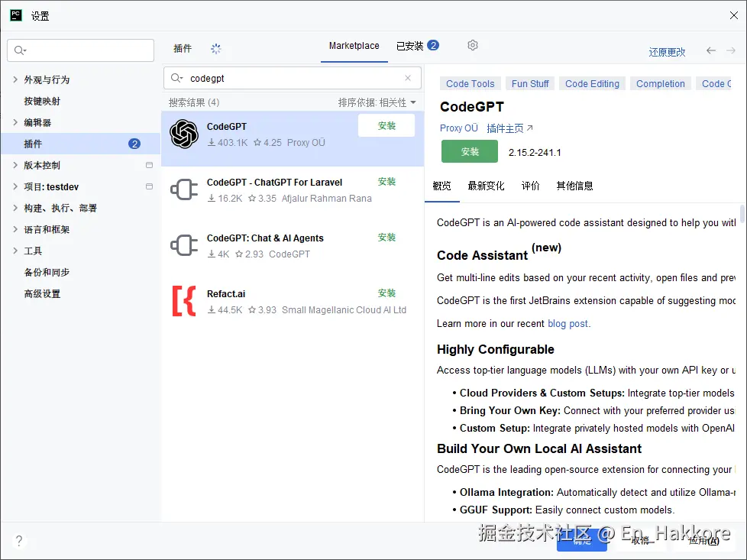Viewport: 747px width, 560px height.
Task: Install CodeGPT - ChatGPT For Laravel
Action: (386, 182)
